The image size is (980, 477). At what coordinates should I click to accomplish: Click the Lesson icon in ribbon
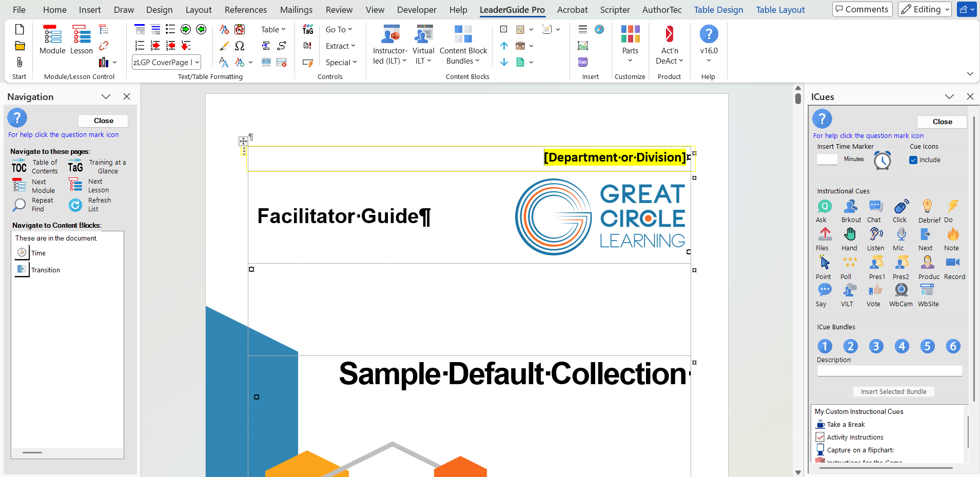coord(82,40)
